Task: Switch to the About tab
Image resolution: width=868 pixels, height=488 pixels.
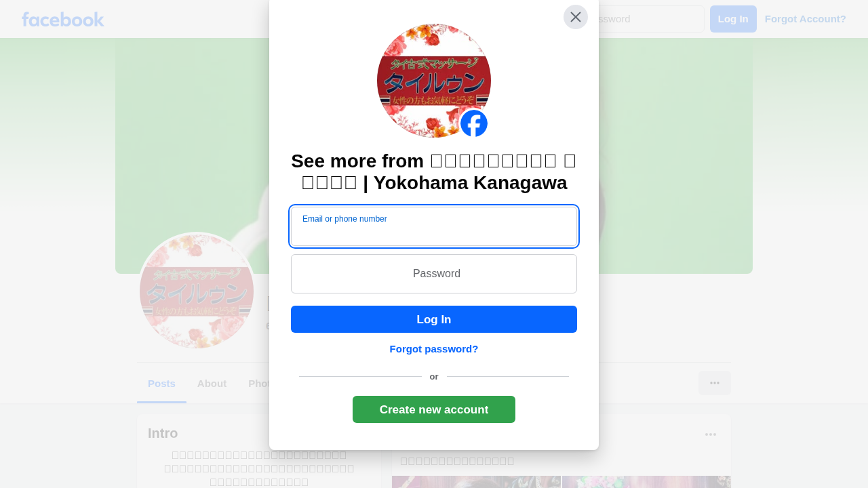Action: [212, 383]
